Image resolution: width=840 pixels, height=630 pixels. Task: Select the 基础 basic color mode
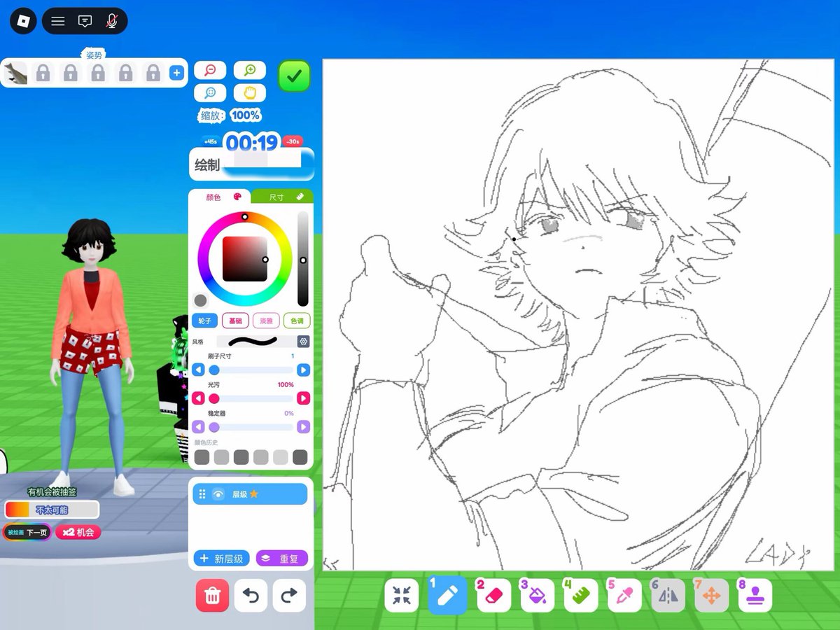click(x=235, y=321)
